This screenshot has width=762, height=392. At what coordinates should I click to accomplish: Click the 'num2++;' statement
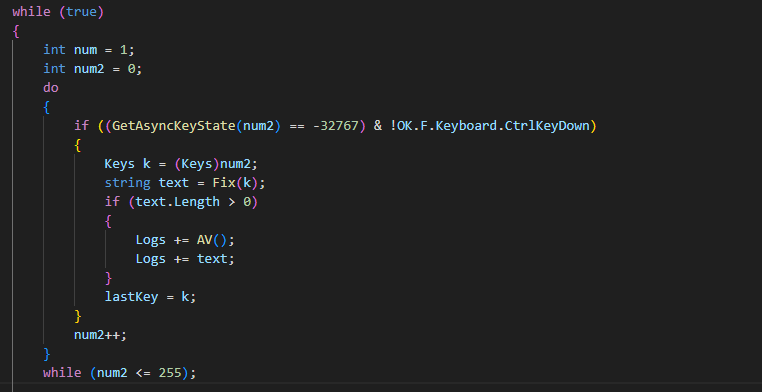100,334
